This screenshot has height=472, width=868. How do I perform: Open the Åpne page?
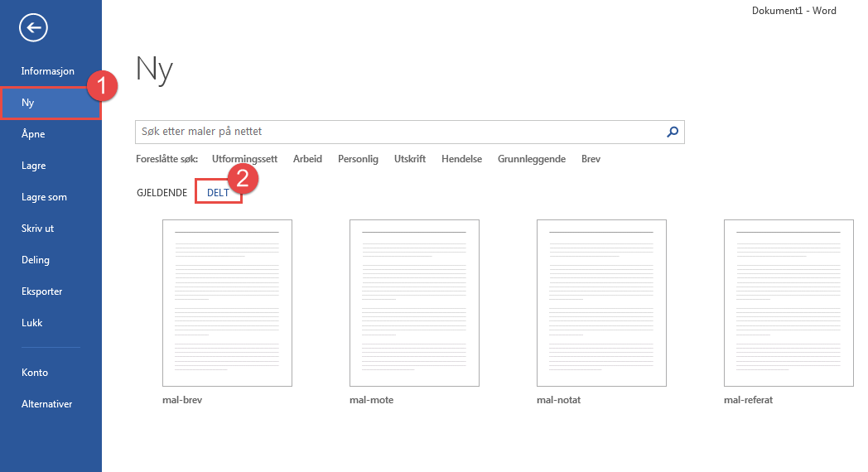coord(33,134)
